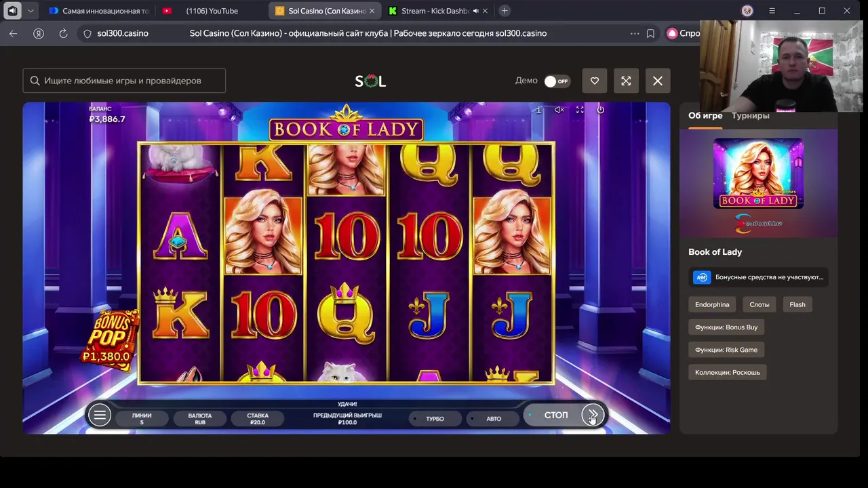Switch to the Самая инновационная browser tab
Screen dimensions: 868x488
pyautogui.click(x=99, y=11)
